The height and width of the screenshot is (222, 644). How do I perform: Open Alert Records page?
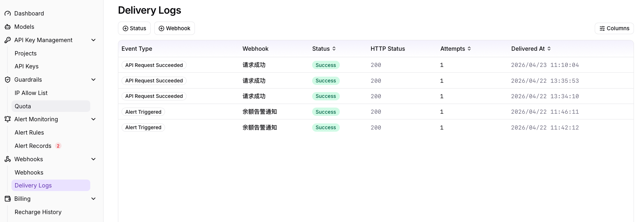tap(33, 146)
